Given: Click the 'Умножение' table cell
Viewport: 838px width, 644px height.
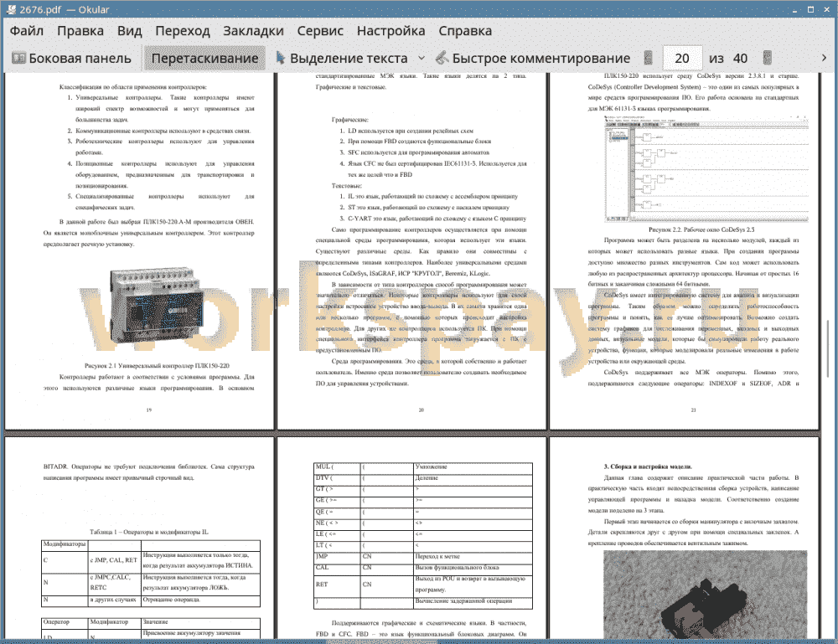Looking at the screenshot, I should [x=473, y=467].
